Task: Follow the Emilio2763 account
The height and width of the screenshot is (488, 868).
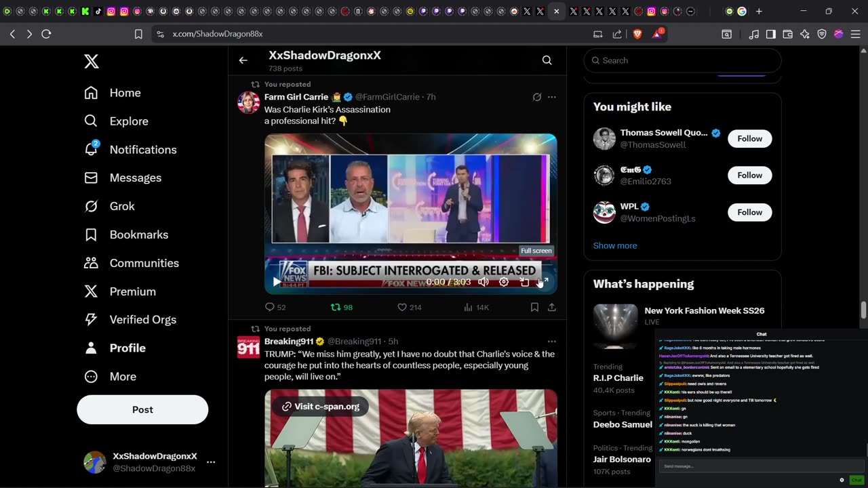Action: click(x=750, y=175)
